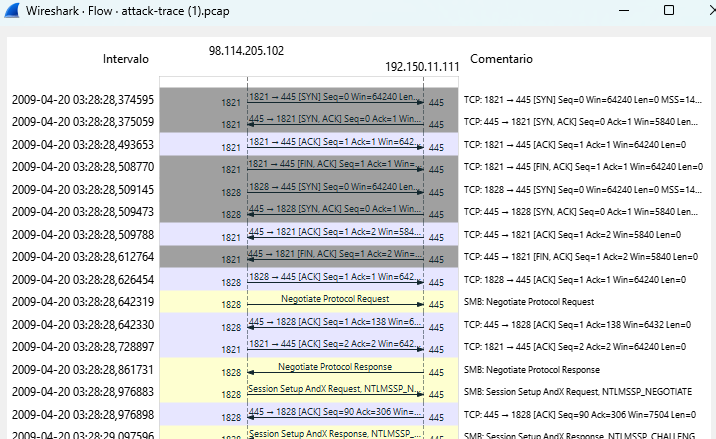
Task: Click the Session Setup AndX Request arrow
Action: pos(335,390)
